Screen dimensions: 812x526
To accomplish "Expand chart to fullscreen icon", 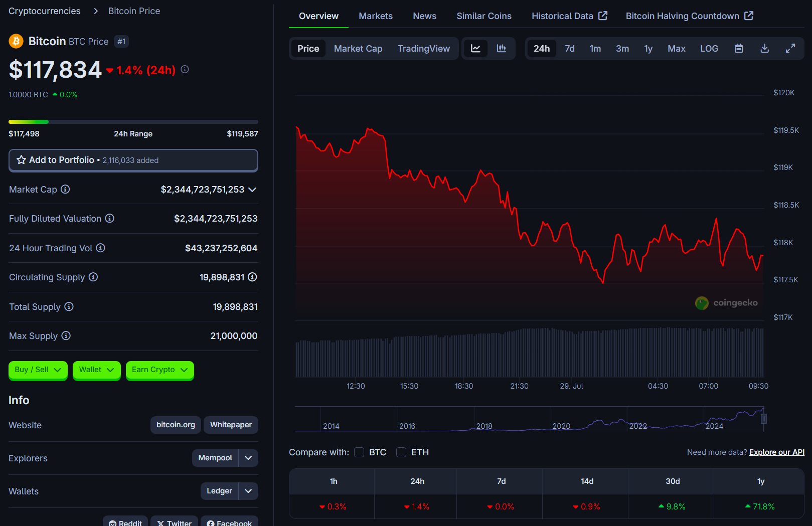I will pos(790,49).
